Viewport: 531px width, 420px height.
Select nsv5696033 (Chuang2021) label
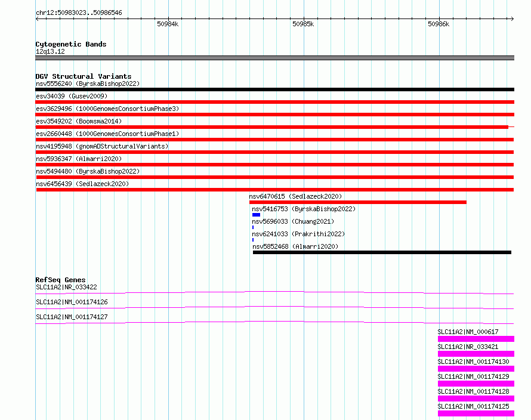pos(293,221)
